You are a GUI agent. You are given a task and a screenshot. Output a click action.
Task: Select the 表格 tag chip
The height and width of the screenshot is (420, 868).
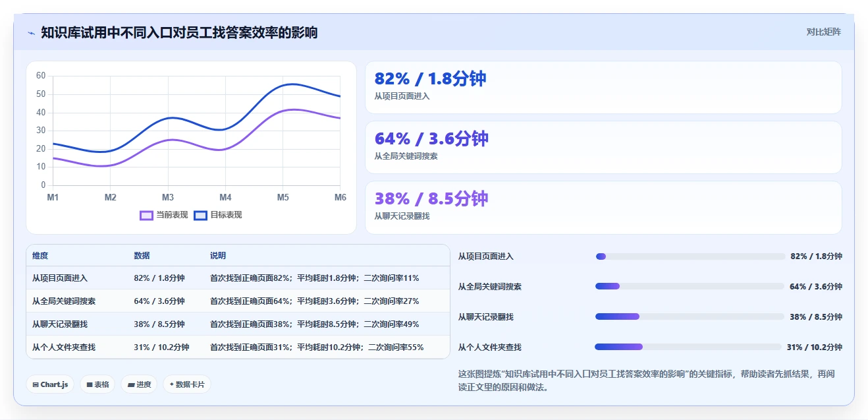97,384
